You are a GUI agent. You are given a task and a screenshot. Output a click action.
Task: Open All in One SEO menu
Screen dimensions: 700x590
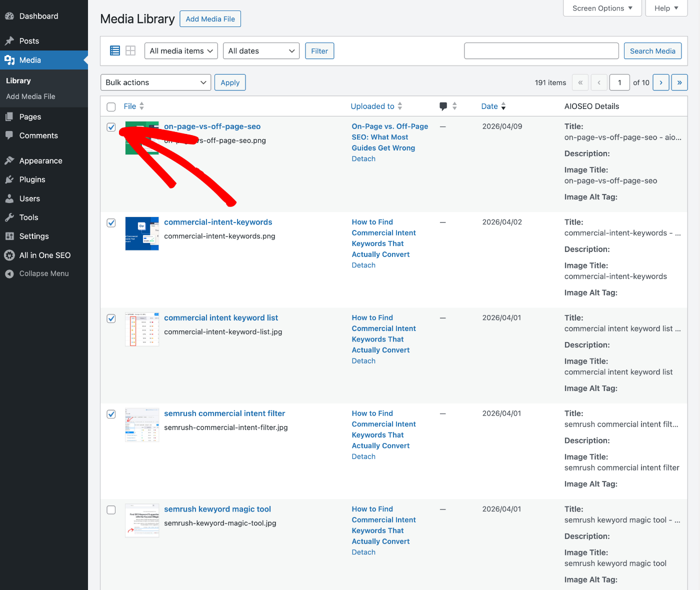click(44, 255)
